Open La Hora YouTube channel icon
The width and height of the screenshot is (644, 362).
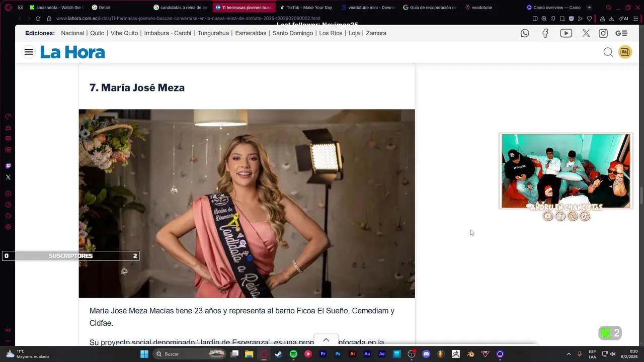point(566,33)
